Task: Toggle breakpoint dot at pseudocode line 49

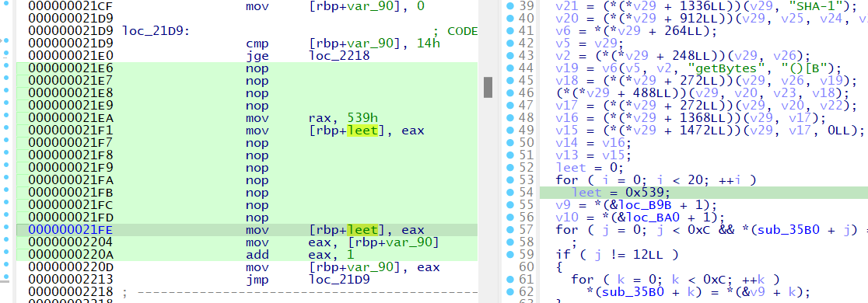Action: 510,130
